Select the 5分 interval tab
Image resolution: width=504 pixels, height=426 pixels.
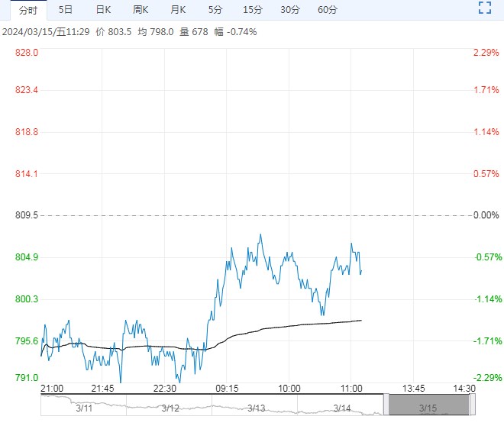click(215, 10)
